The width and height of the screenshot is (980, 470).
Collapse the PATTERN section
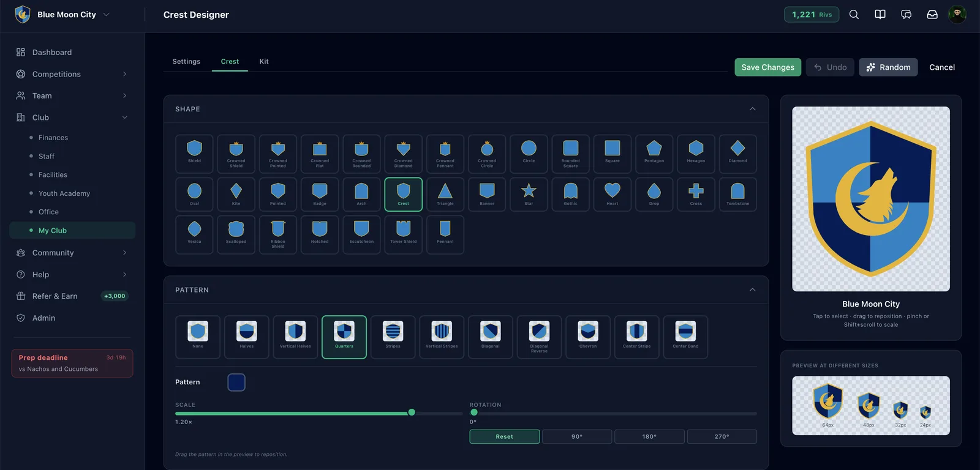[752, 290]
